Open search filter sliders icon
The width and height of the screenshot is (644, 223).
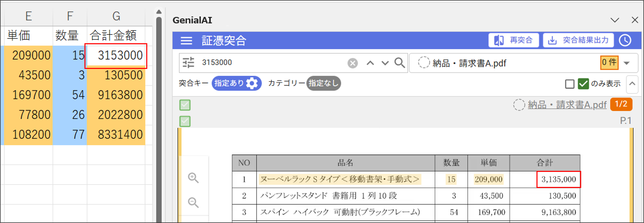point(188,63)
